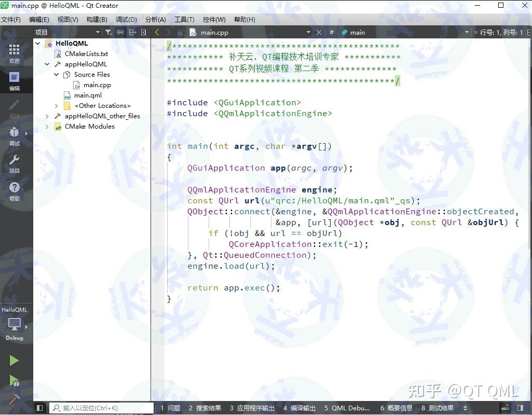This screenshot has height=415, width=532.
Task: Open the main symbol dropdown in editor toolbar
Action: [x=358, y=32]
